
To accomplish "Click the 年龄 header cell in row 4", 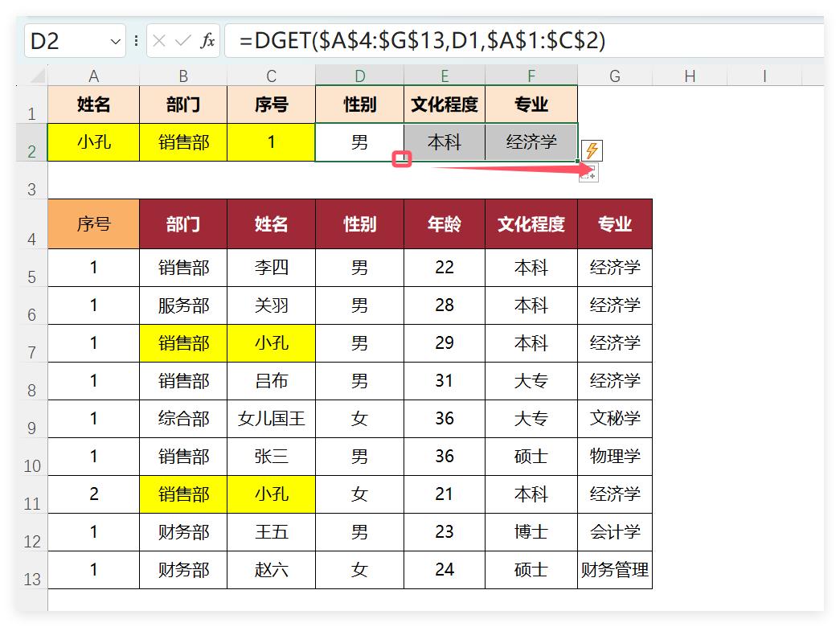I will (444, 224).
